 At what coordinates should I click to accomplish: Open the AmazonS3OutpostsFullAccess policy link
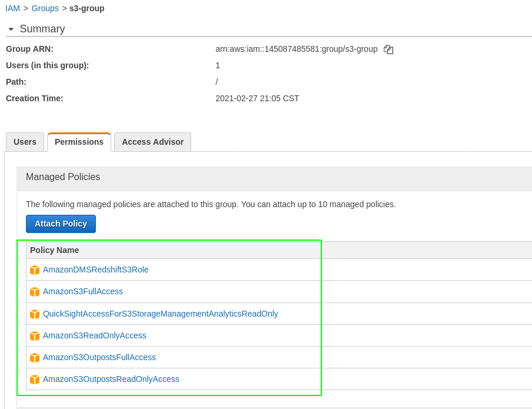99,357
